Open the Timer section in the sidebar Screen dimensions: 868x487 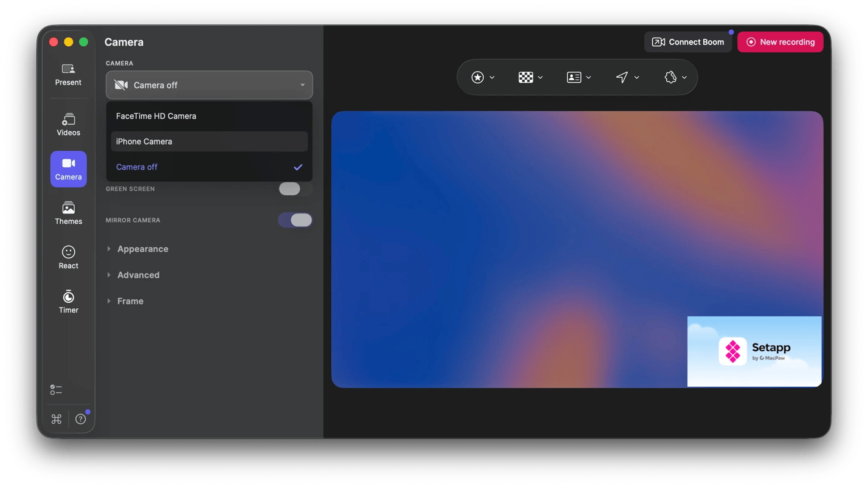[68, 302]
